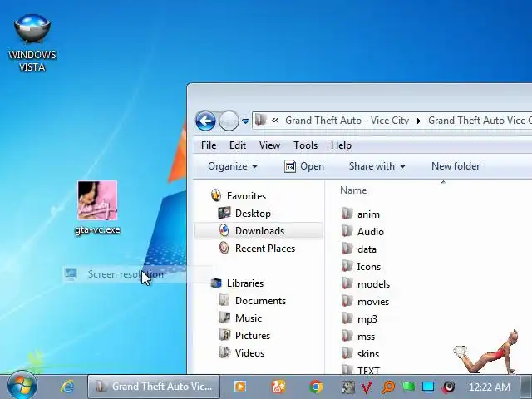Click the Recent Places icon
Screen dimensions: 532x399
tap(224, 248)
